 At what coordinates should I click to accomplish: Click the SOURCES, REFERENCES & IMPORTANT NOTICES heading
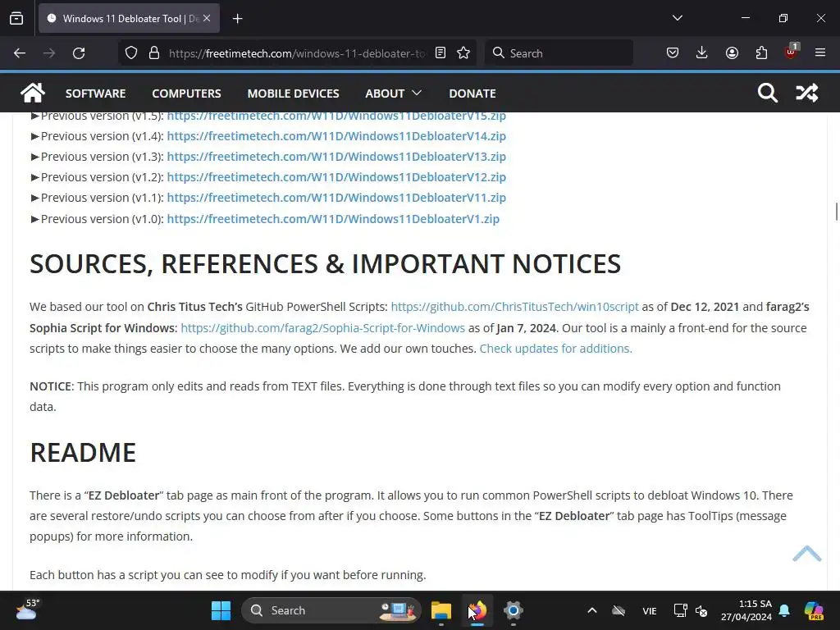[325, 263]
